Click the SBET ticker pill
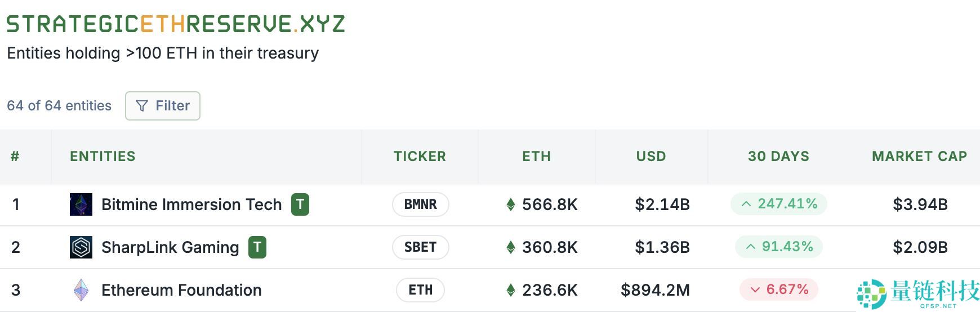 pyautogui.click(x=421, y=247)
